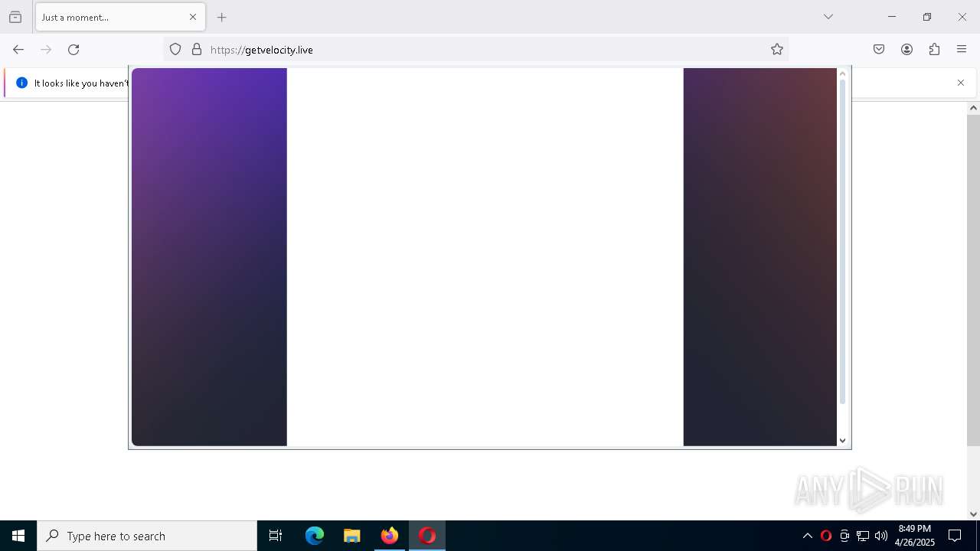Open the clock showing 8:49 PM
The height and width of the screenshot is (551, 980).
point(915,536)
